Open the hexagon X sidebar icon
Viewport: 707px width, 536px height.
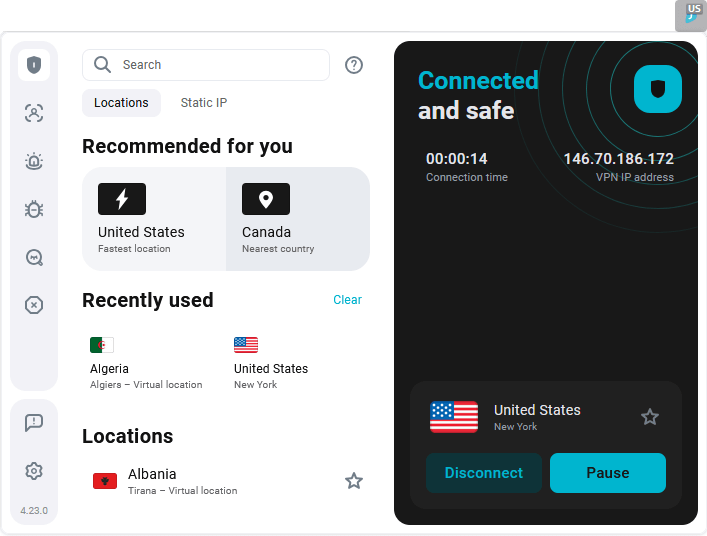pyautogui.click(x=34, y=305)
